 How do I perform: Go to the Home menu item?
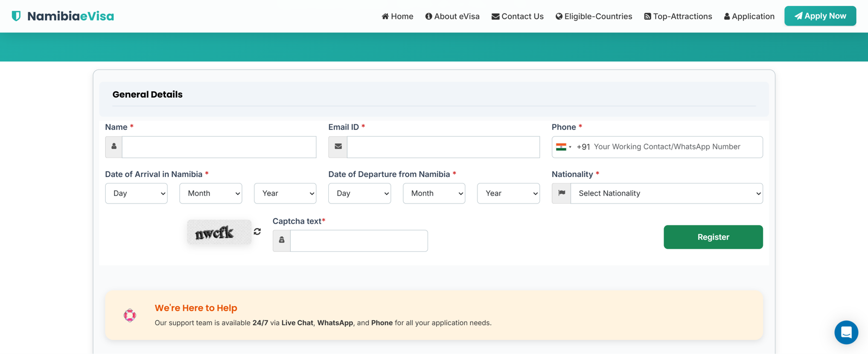pyautogui.click(x=397, y=16)
